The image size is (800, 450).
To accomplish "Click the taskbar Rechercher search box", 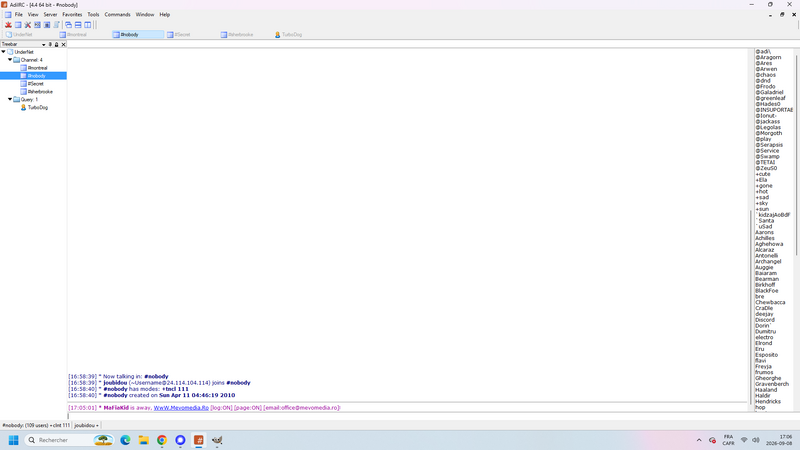I will [69, 440].
